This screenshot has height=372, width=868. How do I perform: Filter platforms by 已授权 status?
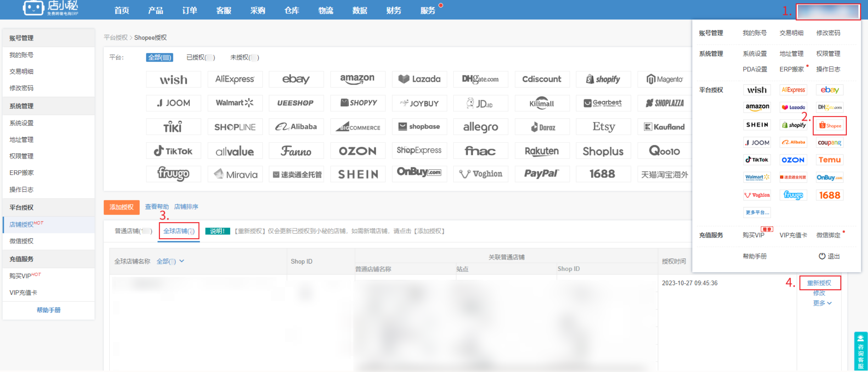click(x=201, y=57)
